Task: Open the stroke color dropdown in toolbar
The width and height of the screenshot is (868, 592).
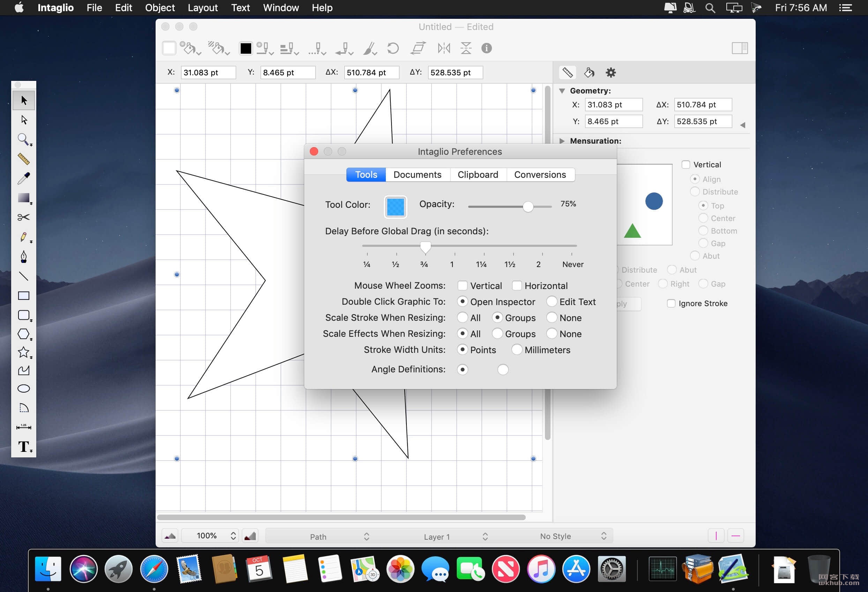Action: [x=264, y=48]
